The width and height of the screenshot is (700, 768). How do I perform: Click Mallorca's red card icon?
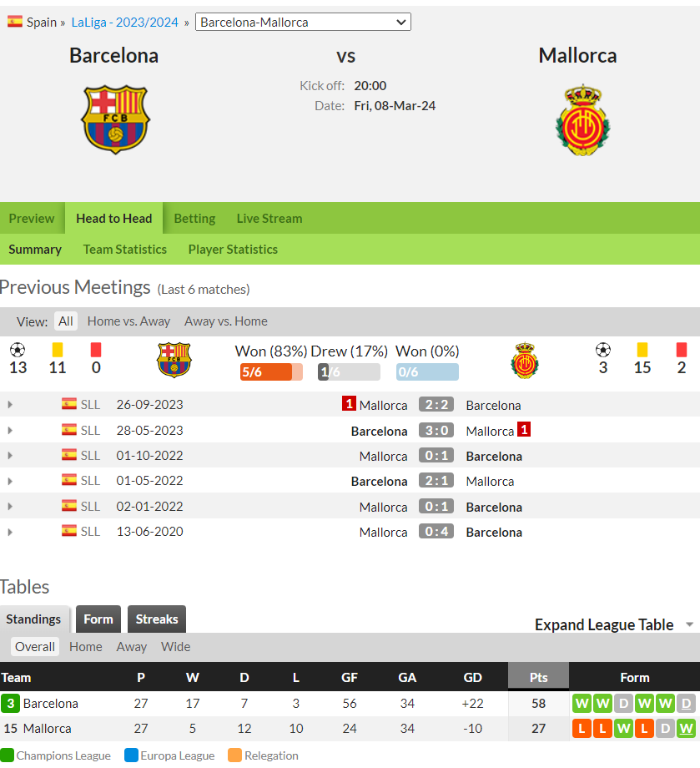682,350
